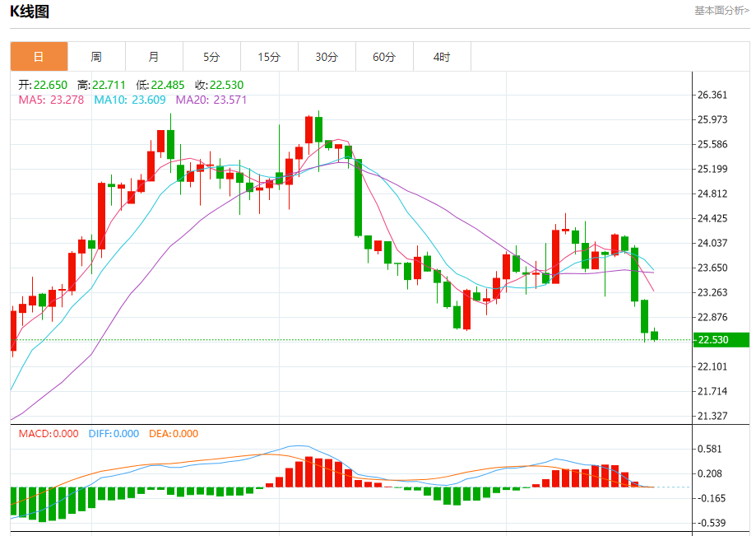Click the 23.263 price axis label
Viewport: 756px width, 536px height.
(712, 292)
